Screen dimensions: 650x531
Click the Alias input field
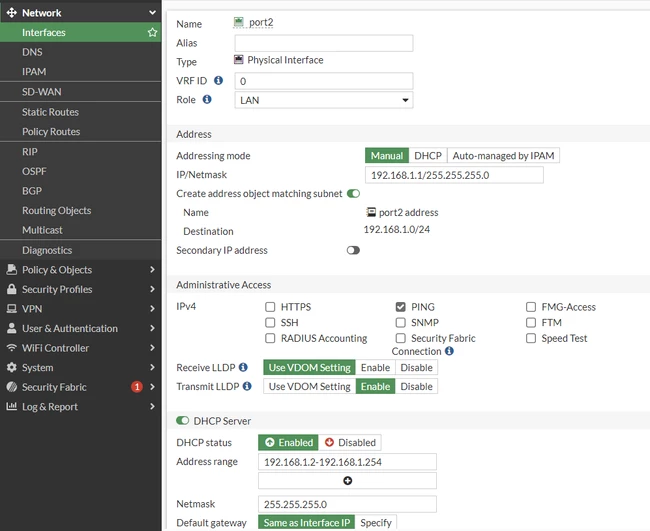(x=324, y=43)
